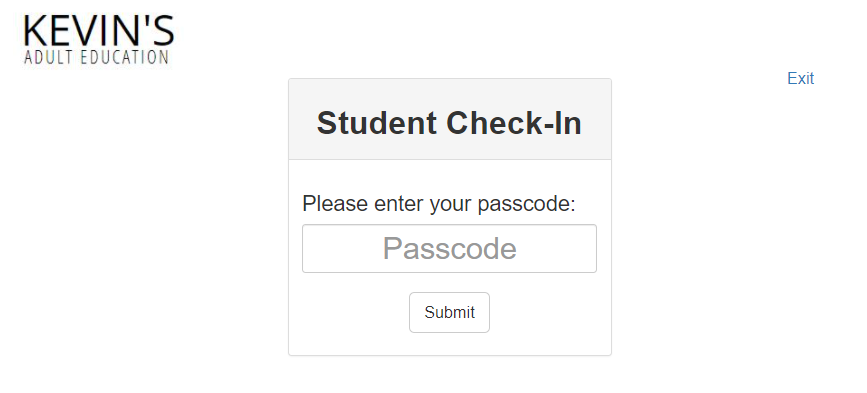This screenshot has width=867, height=393.
Task: Select the passcode text box
Action: 449,248
